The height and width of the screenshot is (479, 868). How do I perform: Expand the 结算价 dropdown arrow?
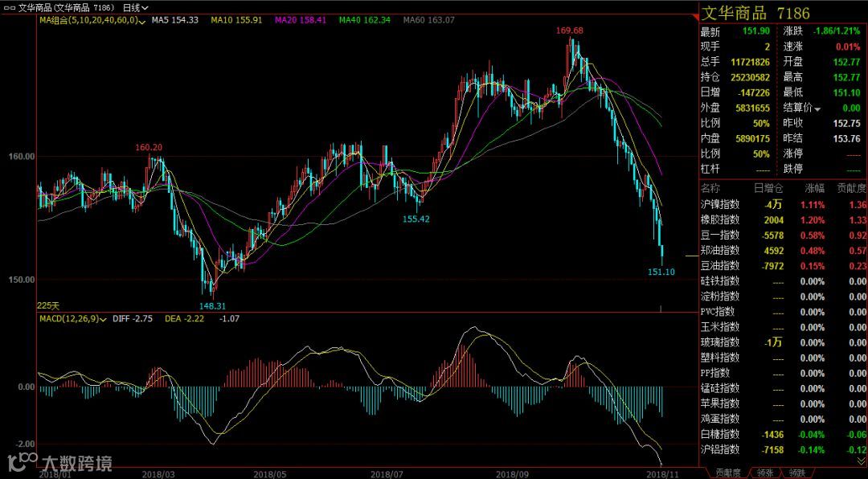coord(817,108)
